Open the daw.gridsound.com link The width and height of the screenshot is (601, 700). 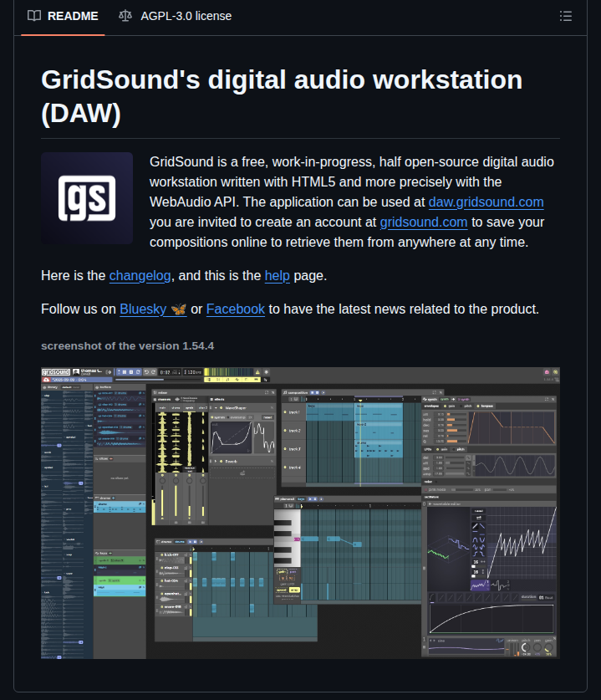tap(486, 202)
